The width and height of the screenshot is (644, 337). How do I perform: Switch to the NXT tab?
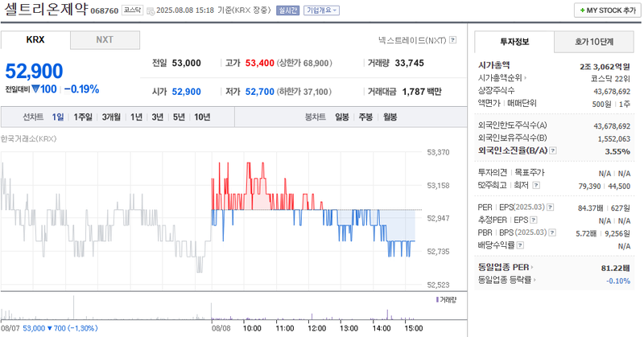105,40
